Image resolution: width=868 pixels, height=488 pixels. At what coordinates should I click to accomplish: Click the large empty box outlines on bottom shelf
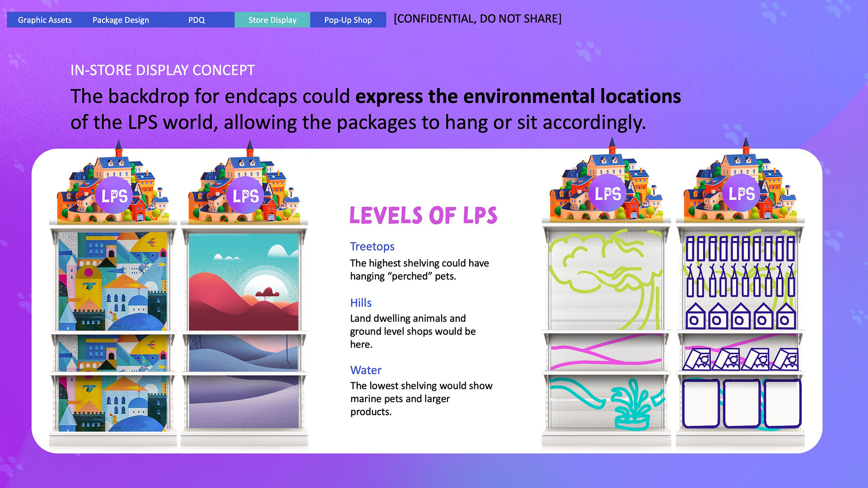(x=741, y=404)
